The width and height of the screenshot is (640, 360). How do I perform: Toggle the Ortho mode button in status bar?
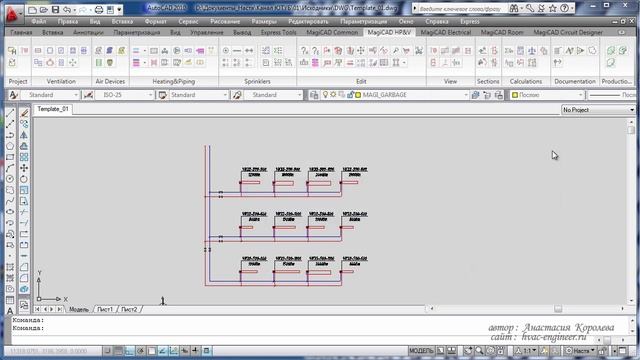tap(129, 351)
